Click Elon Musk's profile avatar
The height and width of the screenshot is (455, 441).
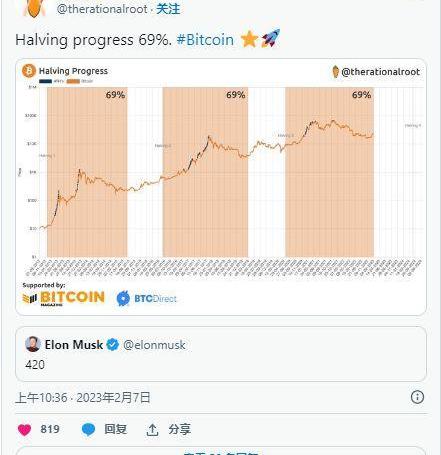pos(33,344)
